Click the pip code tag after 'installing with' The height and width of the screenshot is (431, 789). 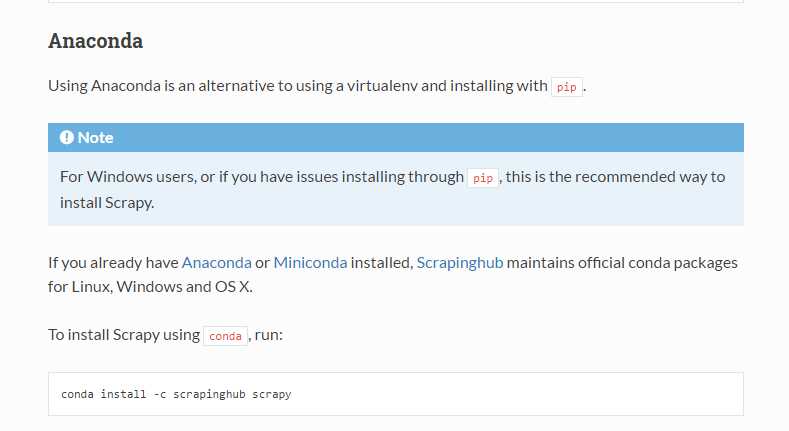pyautogui.click(x=567, y=87)
